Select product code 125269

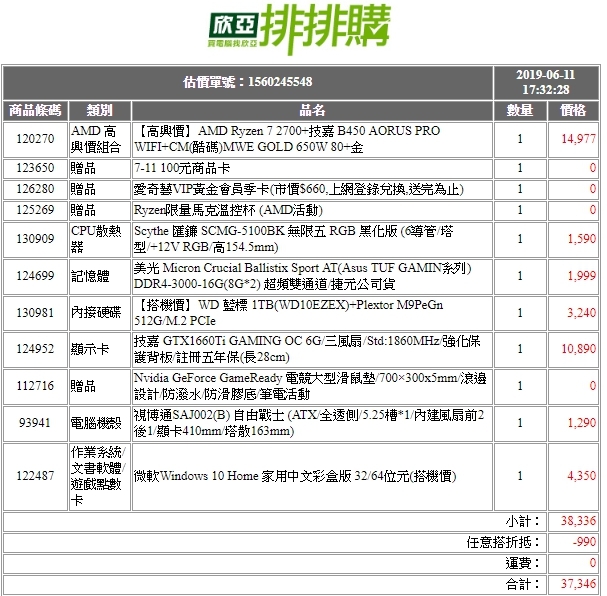[35, 210]
